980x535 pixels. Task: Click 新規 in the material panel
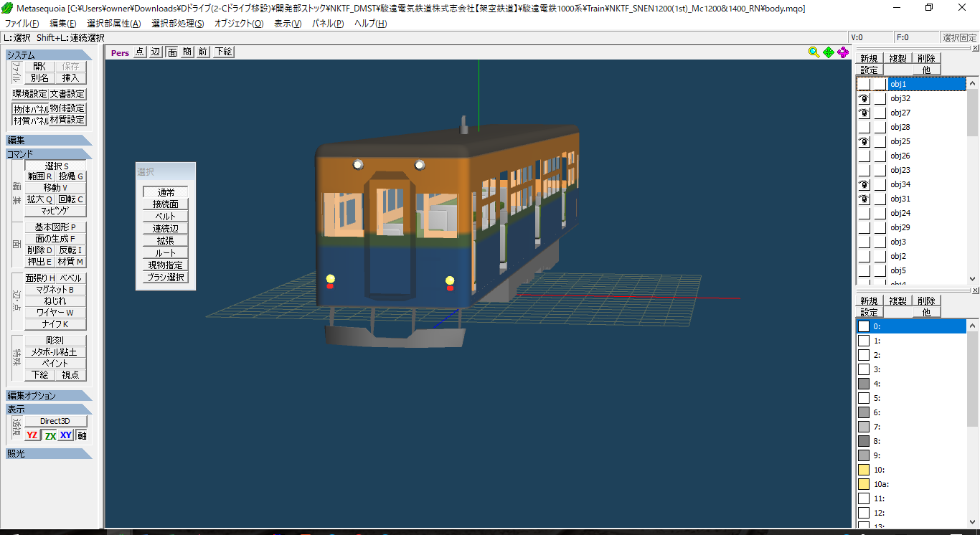click(869, 301)
